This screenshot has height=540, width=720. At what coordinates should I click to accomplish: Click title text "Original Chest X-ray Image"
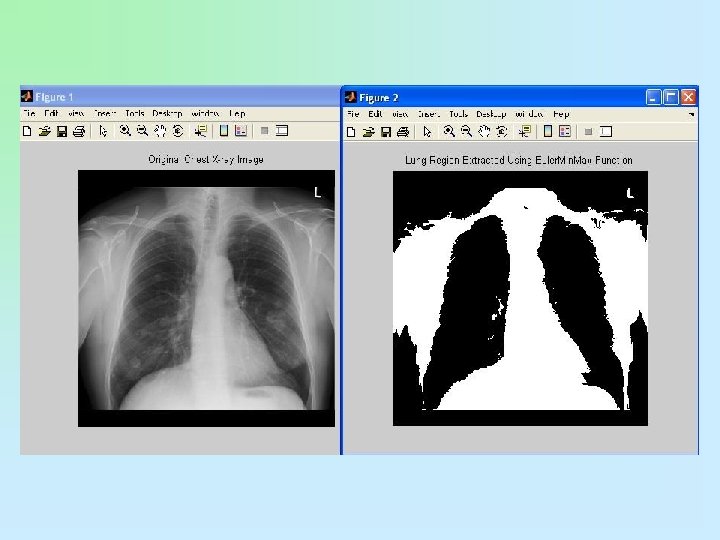point(206,159)
